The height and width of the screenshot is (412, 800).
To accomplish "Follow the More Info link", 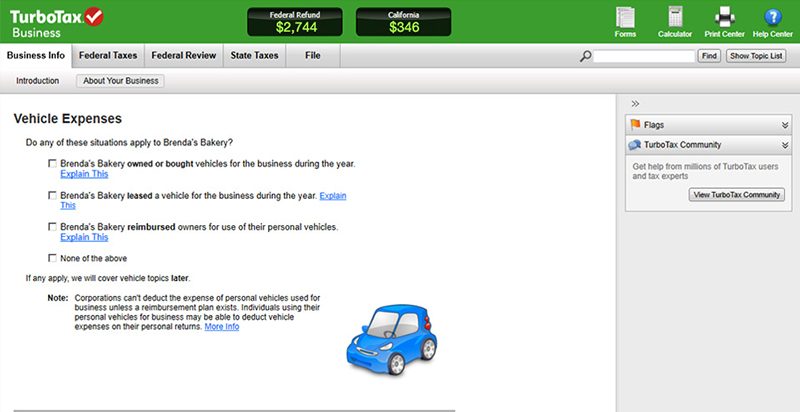I will [x=221, y=327].
